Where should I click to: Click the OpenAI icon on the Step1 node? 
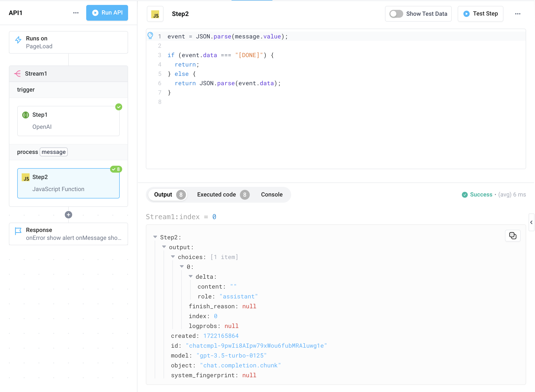[25, 115]
